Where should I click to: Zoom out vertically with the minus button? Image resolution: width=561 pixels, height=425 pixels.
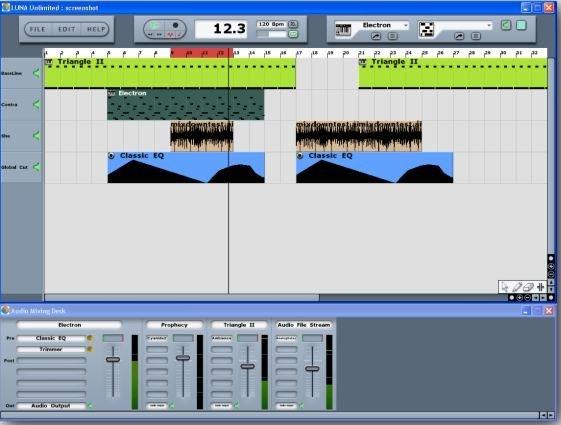[x=551, y=275]
